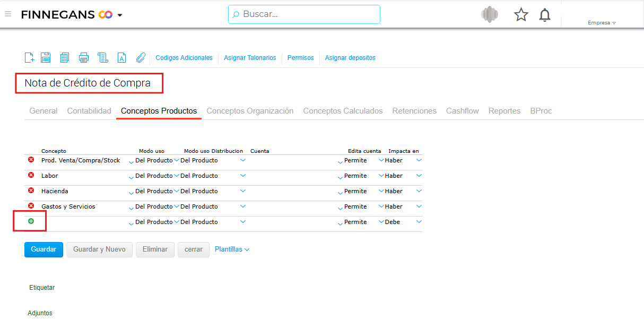Click the favorites star icon
This screenshot has width=644, height=319.
coord(521,15)
